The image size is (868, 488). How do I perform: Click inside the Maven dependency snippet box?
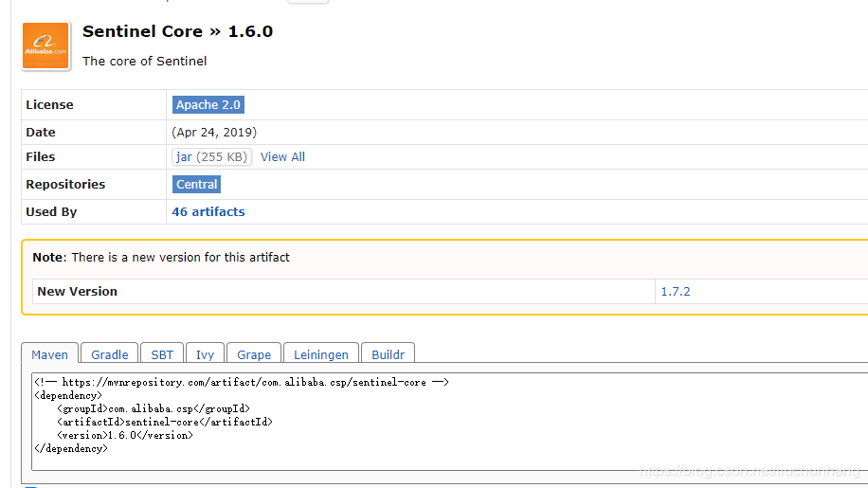(449, 422)
